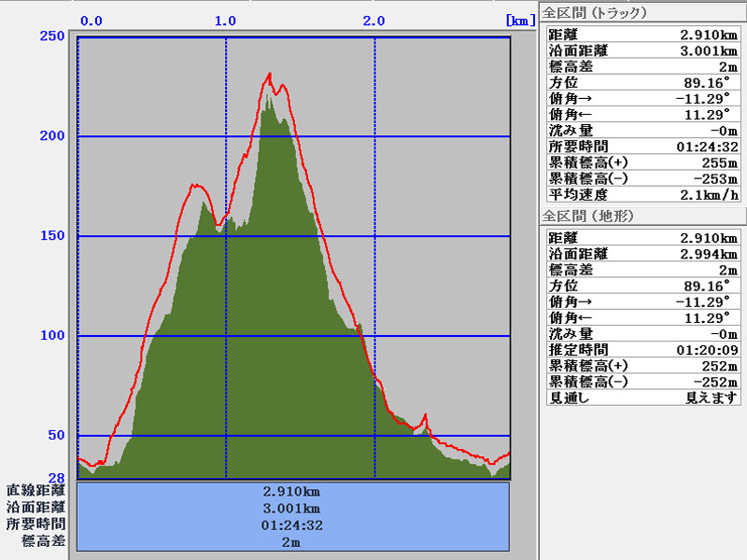
Task: Click the 1.0 distance label on the top axis
Action: tap(225, 21)
